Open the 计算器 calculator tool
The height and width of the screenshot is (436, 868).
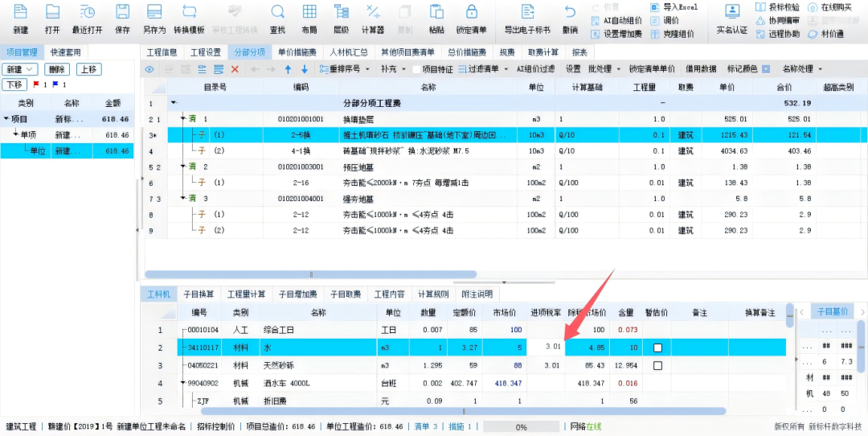pos(372,13)
